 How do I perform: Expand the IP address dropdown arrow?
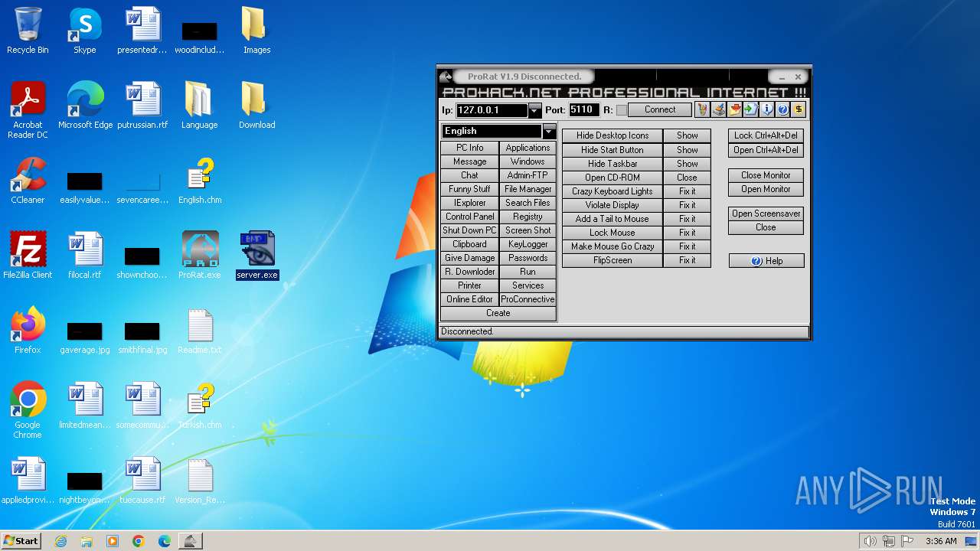click(x=535, y=110)
